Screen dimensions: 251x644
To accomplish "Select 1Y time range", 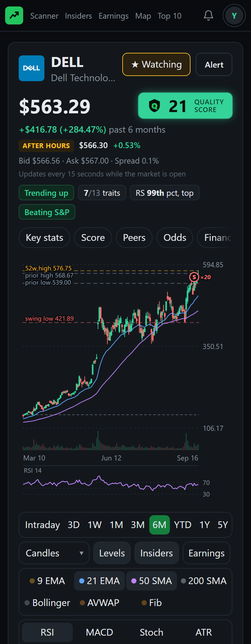I will [x=205, y=525].
